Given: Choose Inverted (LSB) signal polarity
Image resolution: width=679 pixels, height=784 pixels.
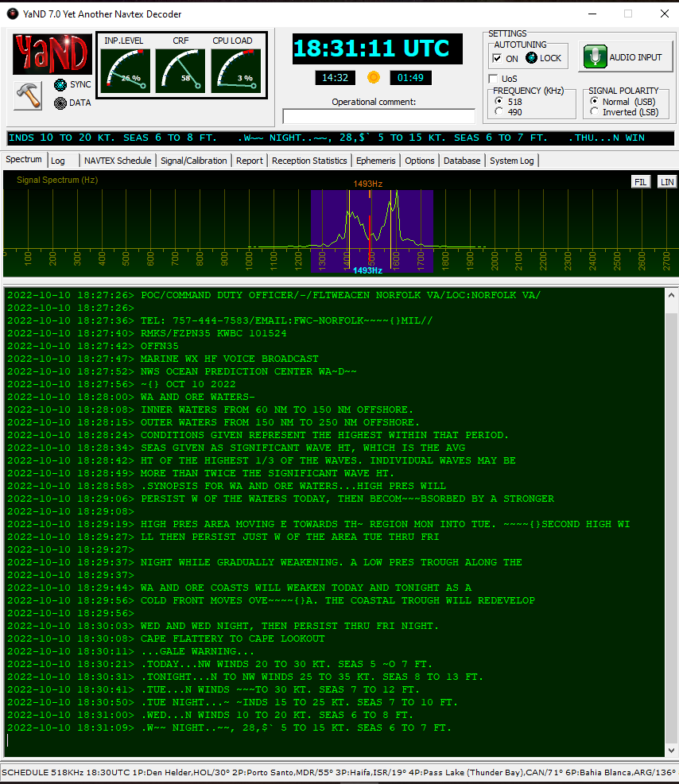Looking at the screenshot, I should 594,111.
